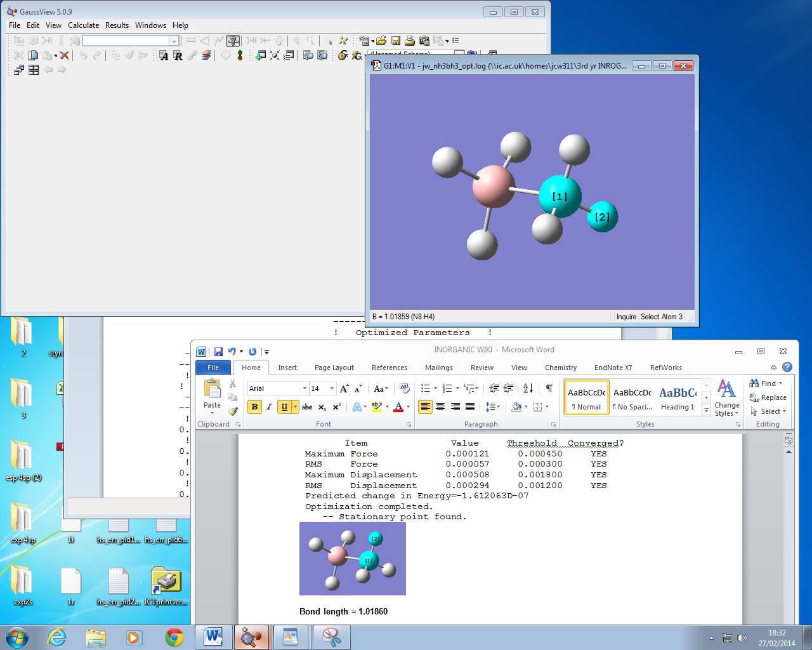Image resolution: width=812 pixels, height=650 pixels.
Task: Toggle Underline formatting in Word
Action: [x=284, y=407]
